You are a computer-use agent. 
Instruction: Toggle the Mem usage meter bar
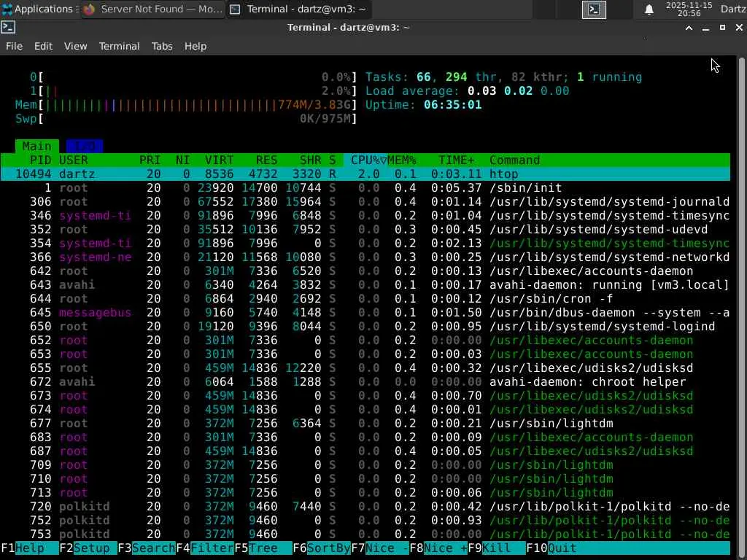(186, 105)
